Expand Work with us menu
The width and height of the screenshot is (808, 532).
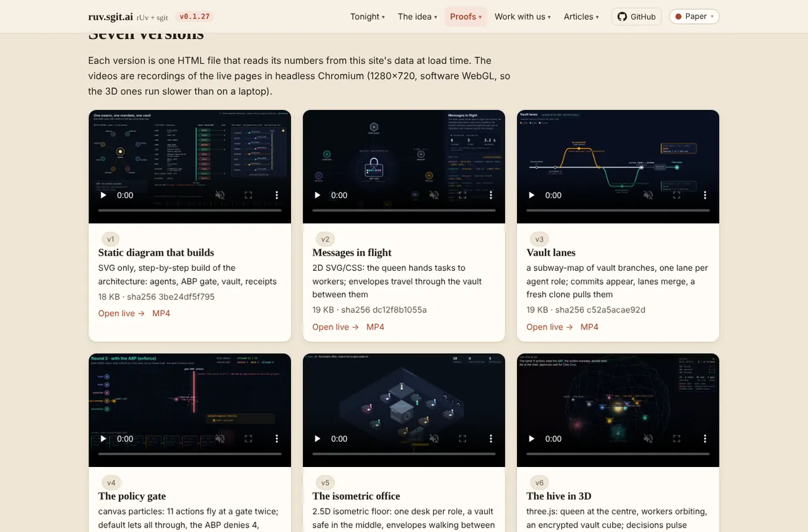(x=523, y=16)
